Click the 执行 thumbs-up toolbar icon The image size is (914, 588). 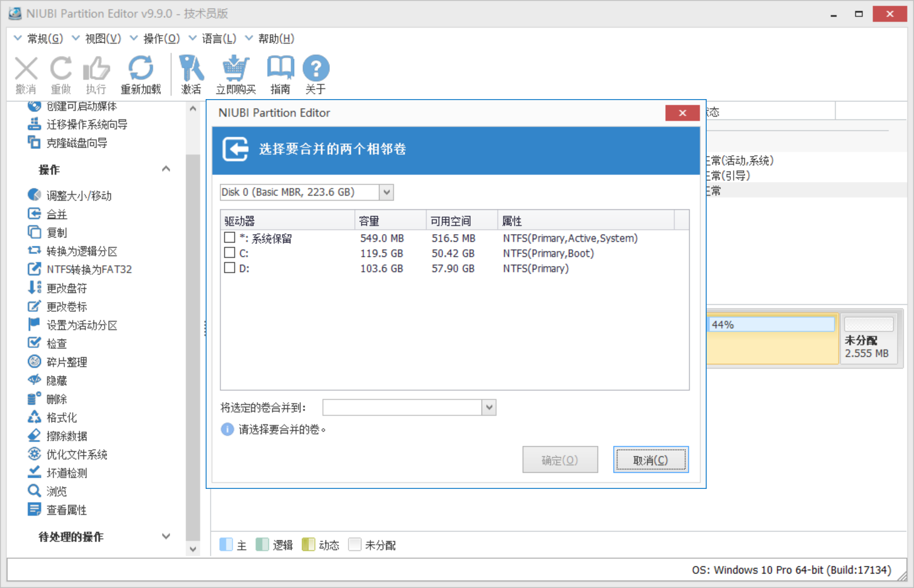(x=96, y=69)
